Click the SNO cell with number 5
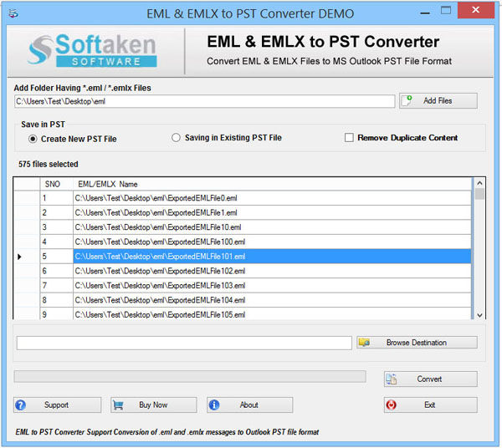502x448 pixels. tap(56, 257)
